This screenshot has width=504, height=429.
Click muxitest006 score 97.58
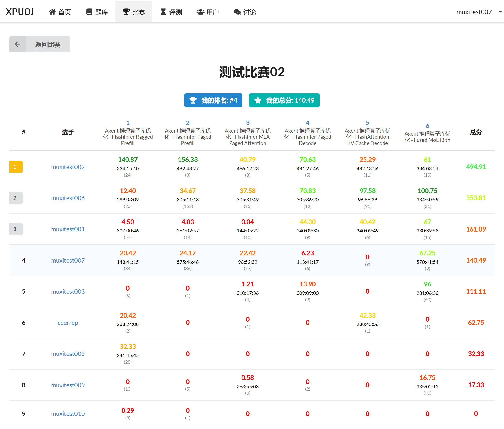(x=367, y=191)
